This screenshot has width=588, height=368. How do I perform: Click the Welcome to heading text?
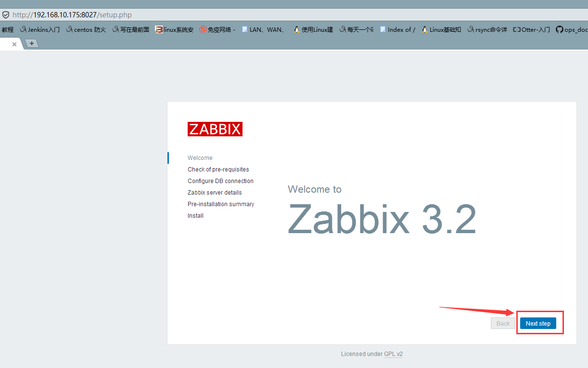tap(315, 189)
